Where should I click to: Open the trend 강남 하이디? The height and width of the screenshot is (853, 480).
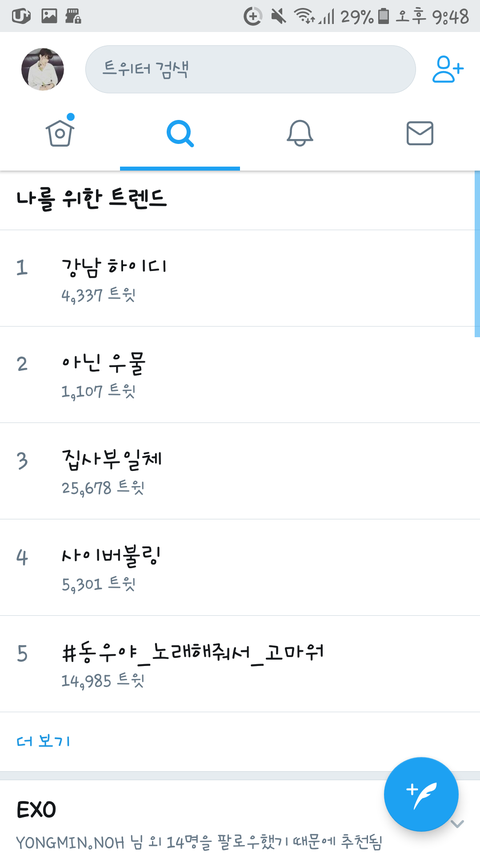pos(240,279)
